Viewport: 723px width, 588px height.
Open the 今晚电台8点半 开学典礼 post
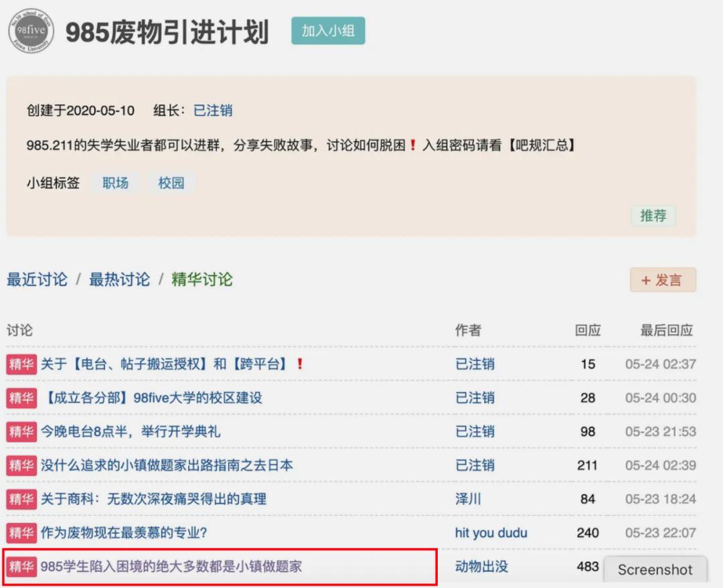pyautogui.click(x=131, y=431)
